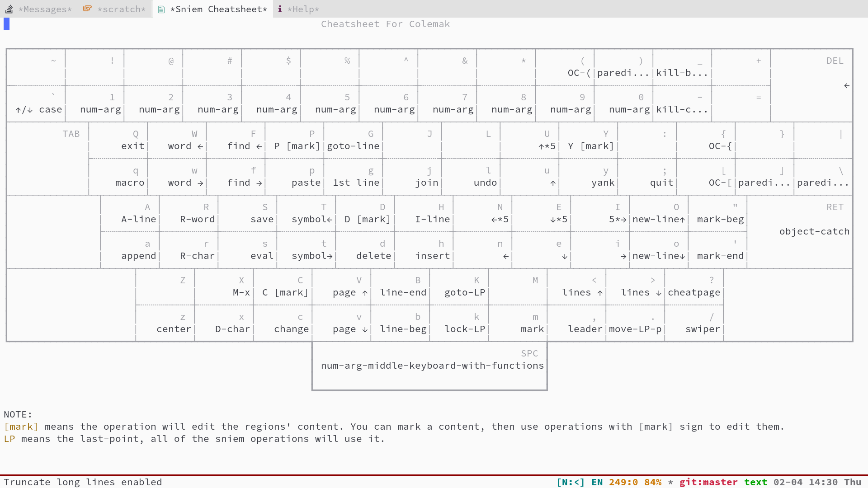Click the Help tab info icon
The image size is (868, 488).
(x=280, y=9)
